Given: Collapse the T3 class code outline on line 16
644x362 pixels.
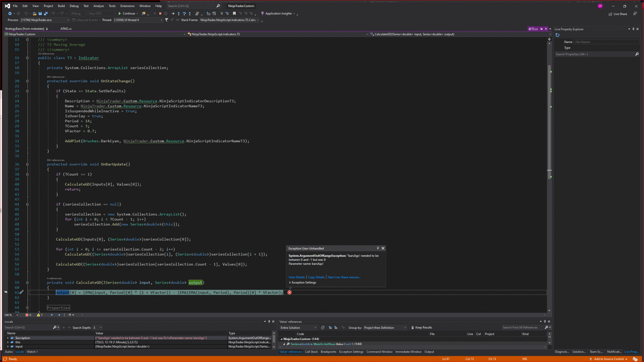Looking at the screenshot, I should 28,58.
